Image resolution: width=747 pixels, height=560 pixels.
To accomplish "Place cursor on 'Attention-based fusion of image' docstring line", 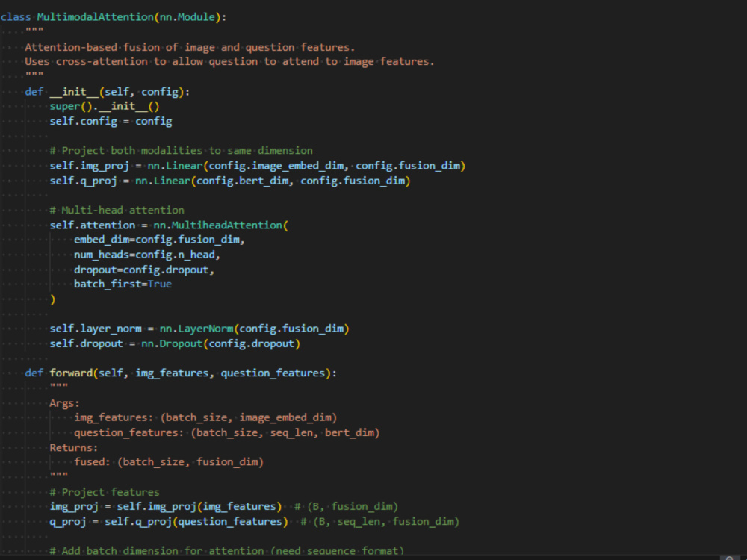I will [190, 47].
